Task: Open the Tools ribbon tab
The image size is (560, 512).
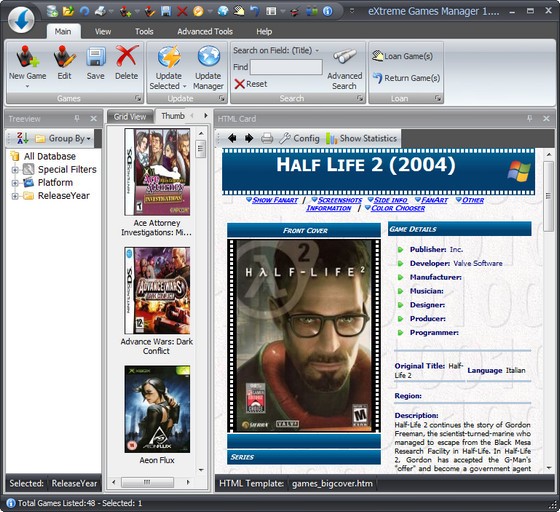Action: click(x=144, y=31)
